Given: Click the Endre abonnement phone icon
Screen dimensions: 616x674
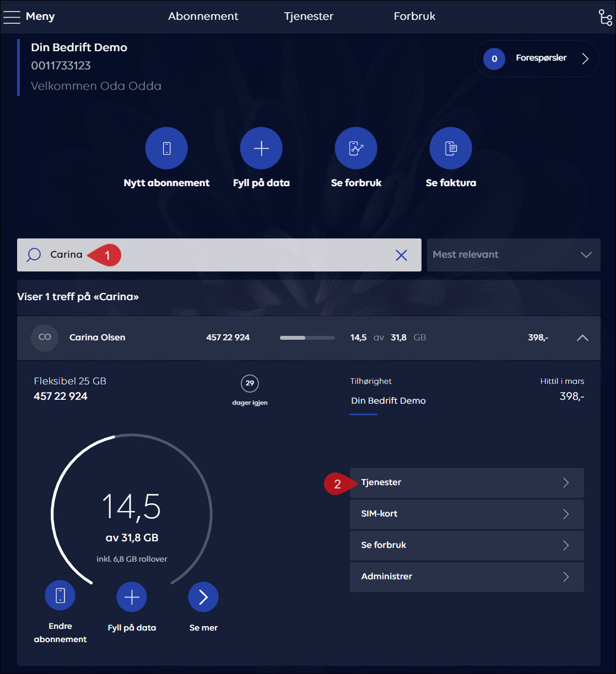Looking at the screenshot, I should (60, 595).
